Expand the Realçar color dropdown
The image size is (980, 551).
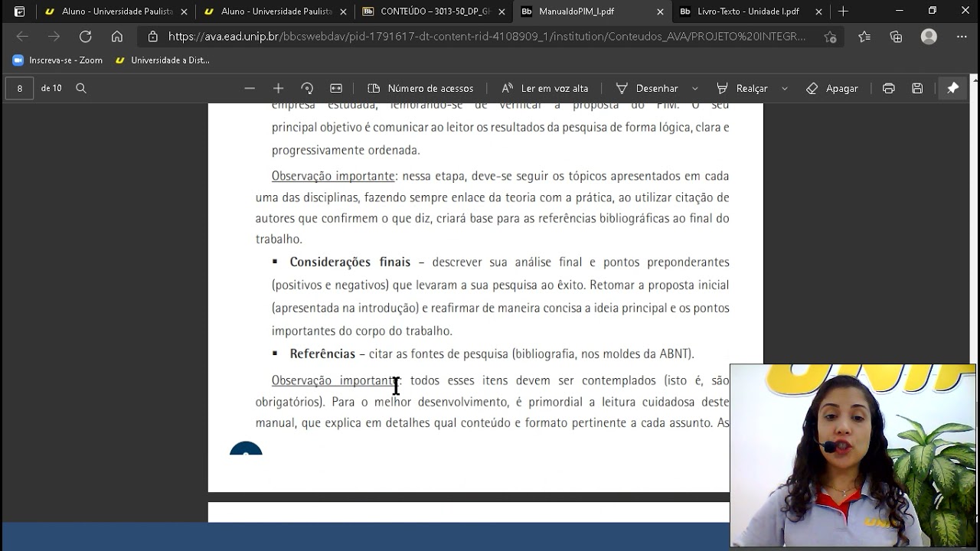tap(785, 88)
